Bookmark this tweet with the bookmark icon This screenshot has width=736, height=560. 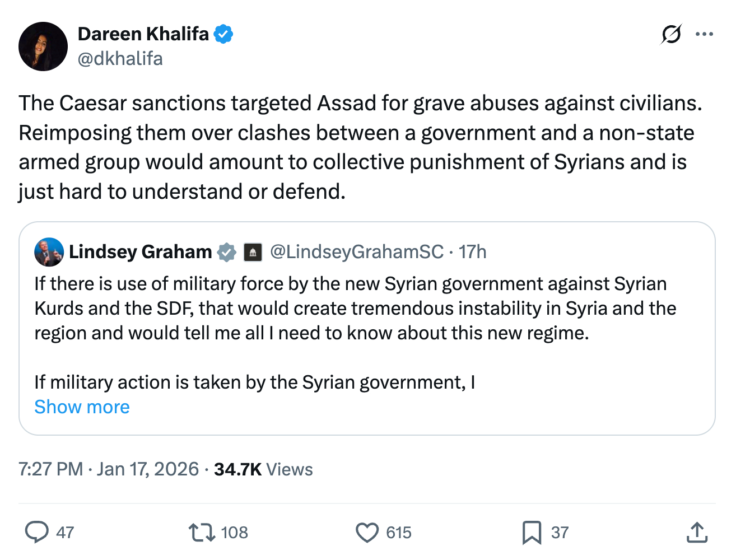(532, 532)
